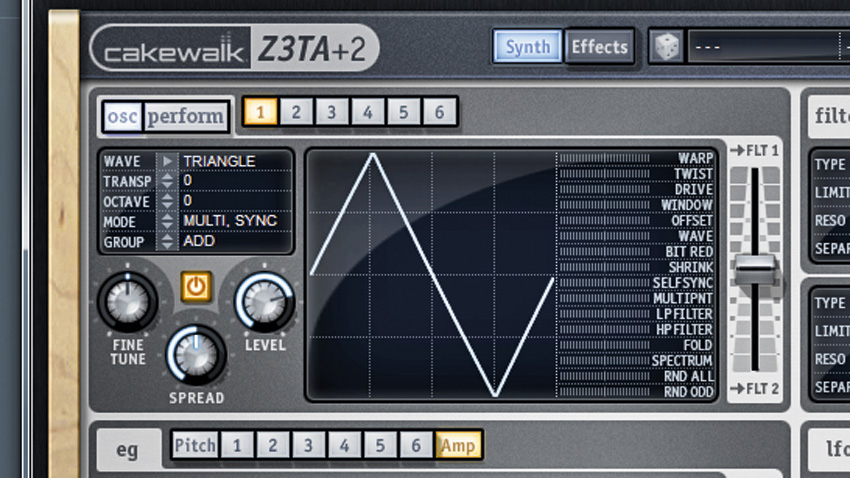Select envelope generator 1
The height and width of the screenshot is (478, 850).
pos(237,445)
